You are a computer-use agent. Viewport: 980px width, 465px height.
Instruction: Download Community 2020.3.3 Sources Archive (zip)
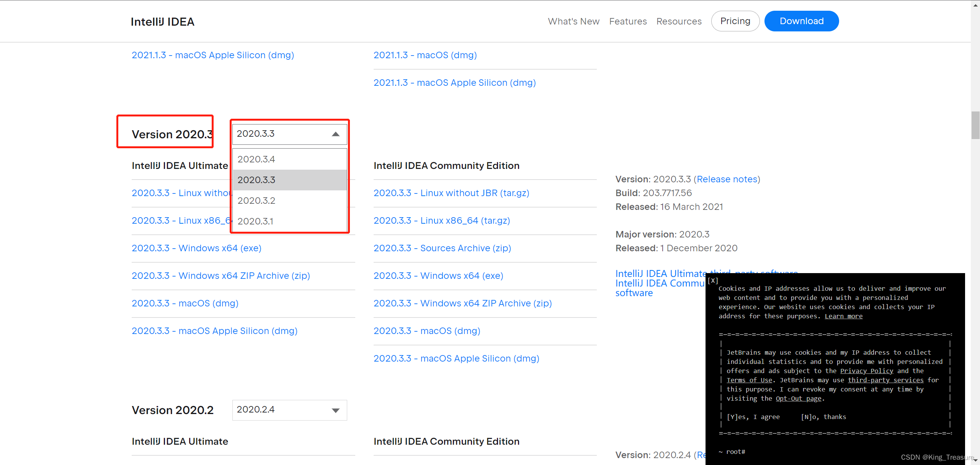point(442,248)
